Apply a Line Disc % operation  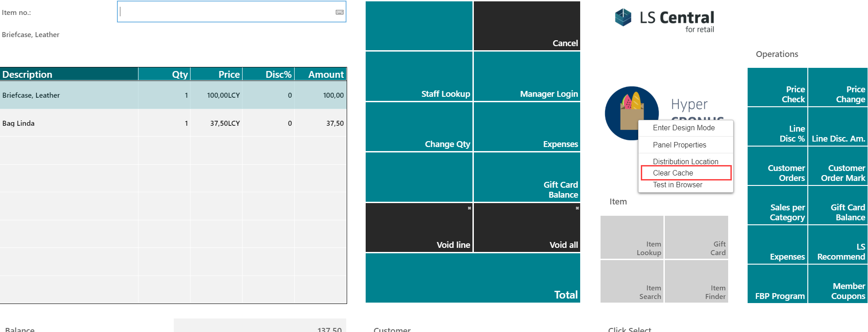click(777, 127)
